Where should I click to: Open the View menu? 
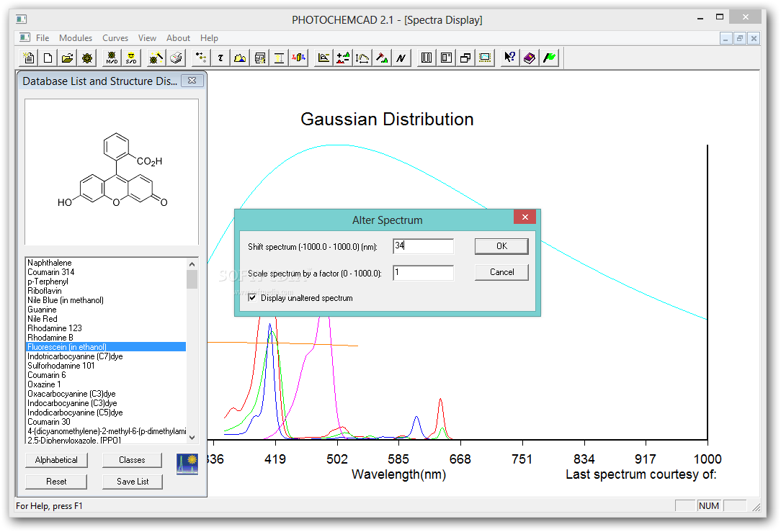(x=147, y=38)
